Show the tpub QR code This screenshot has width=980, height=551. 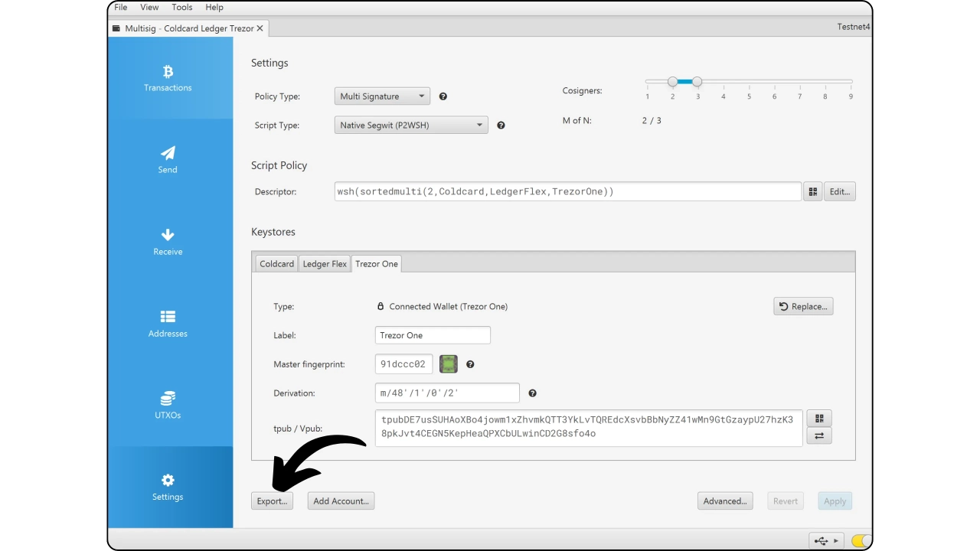point(819,419)
